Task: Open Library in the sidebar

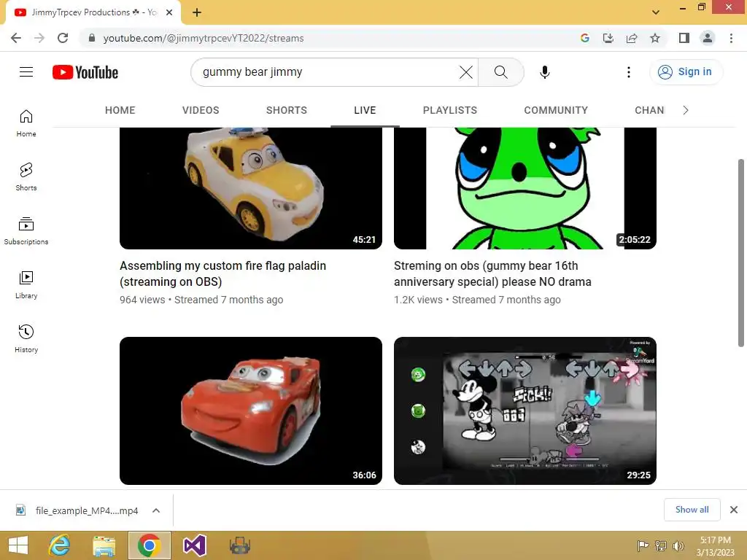Action: (26, 285)
